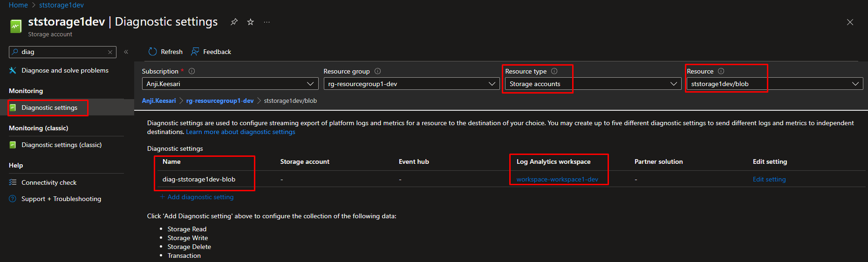Screen dimensions: 868x262
Task: Click rg-resourcegroup1-dev breadcrumb link
Action: 220,101
